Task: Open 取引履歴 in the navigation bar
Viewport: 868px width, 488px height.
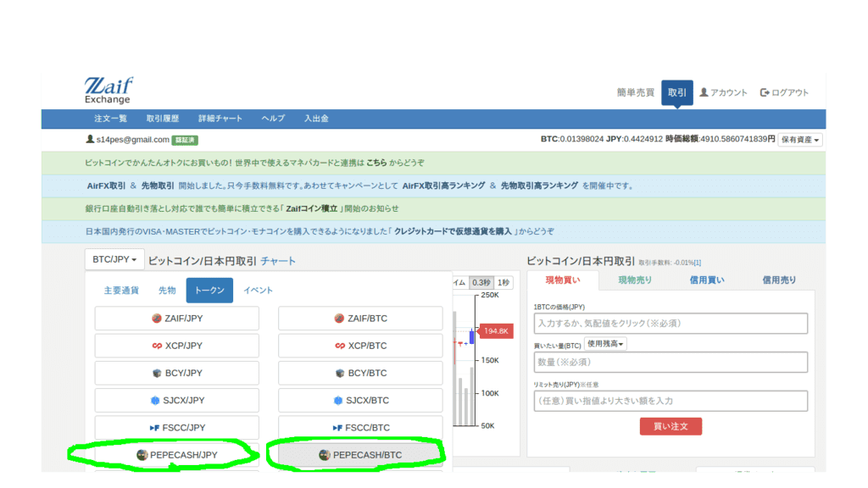Action: coord(162,119)
